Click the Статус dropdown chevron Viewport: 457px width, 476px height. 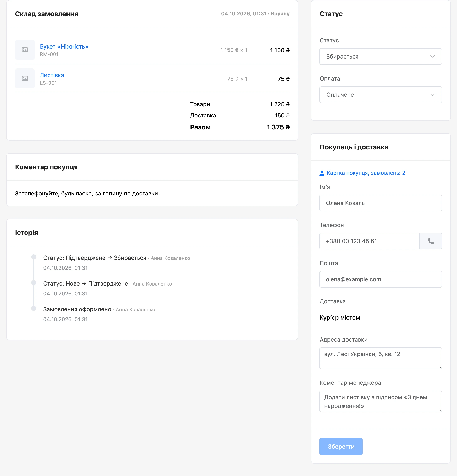click(432, 57)
